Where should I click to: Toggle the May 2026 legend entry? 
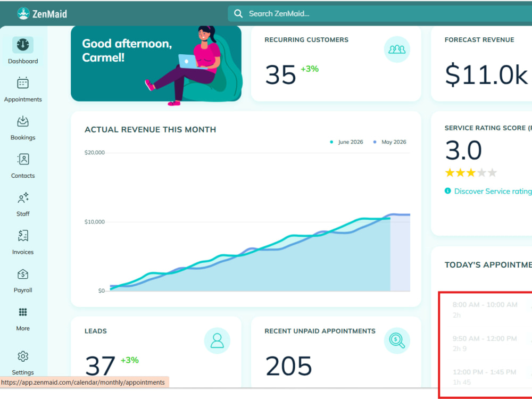tap(389, 142)
